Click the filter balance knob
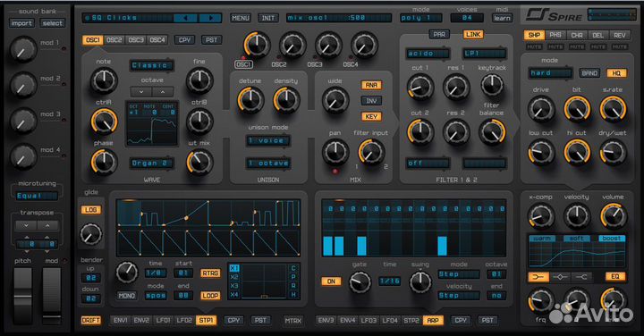Screen dimensions: 644x336 point(492,132)
